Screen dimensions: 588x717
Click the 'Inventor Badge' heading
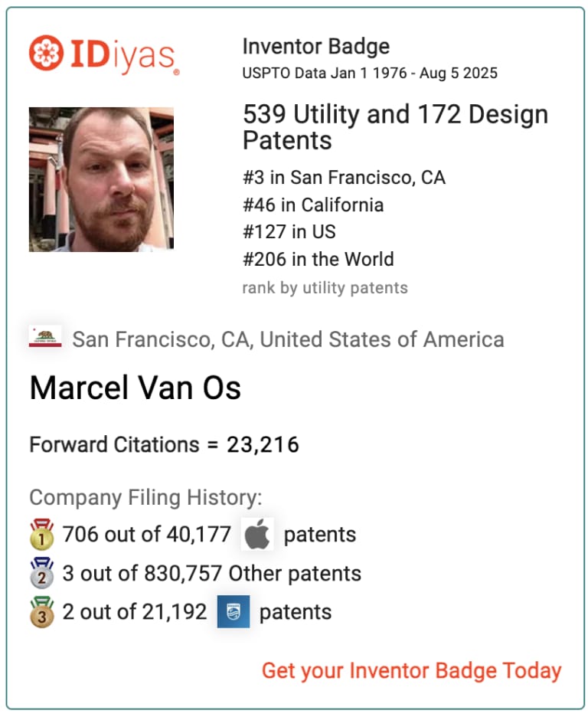click(315, 47)
